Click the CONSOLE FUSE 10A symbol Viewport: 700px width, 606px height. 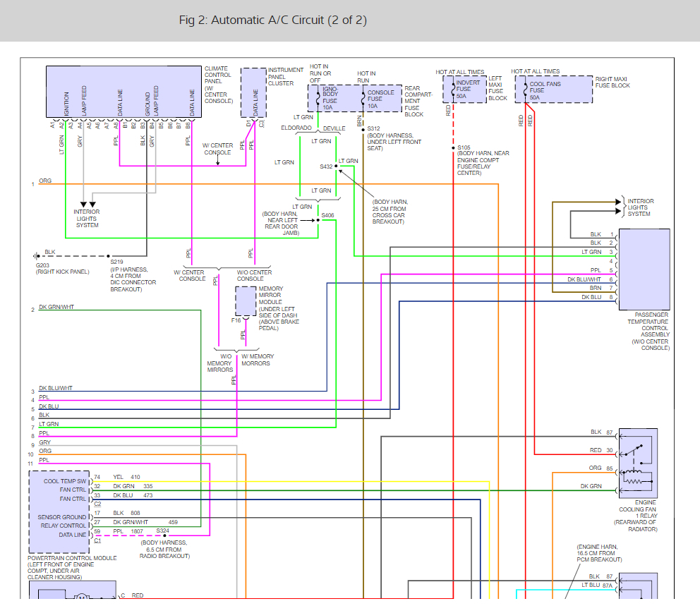pyautogui.click(x=363, y=99)
